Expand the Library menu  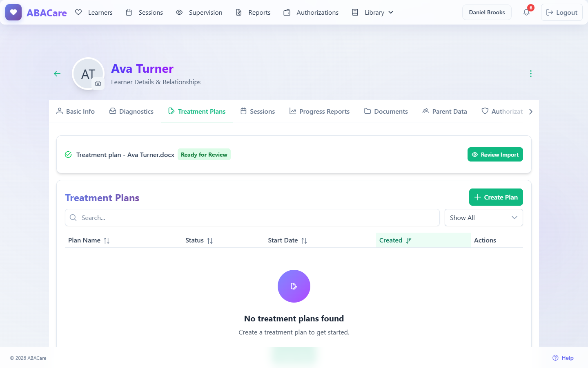coord(372,12)
